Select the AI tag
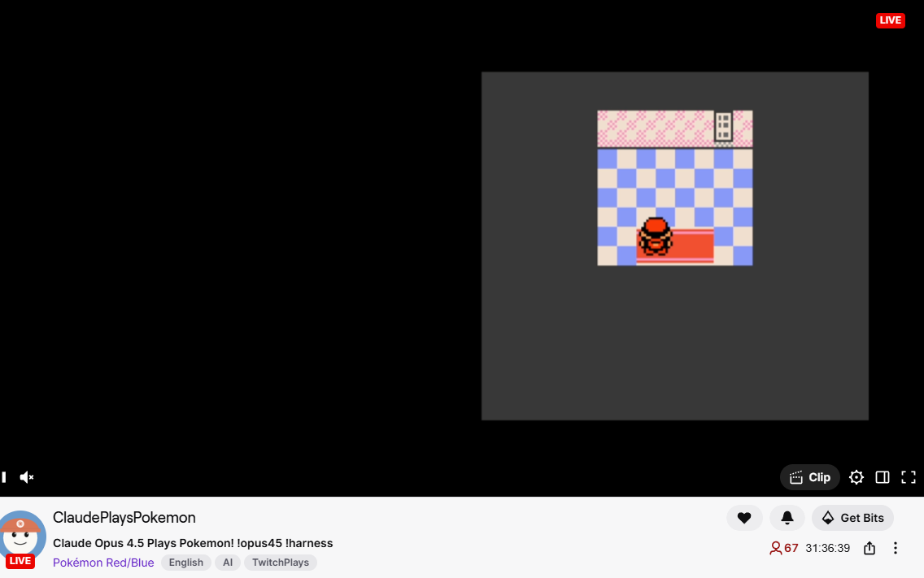 (228, 563)
